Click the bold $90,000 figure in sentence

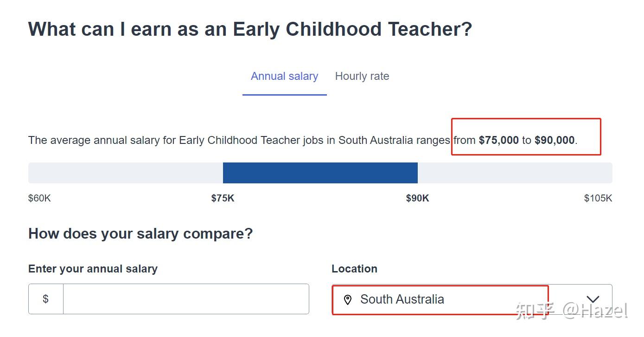[554, 140]
